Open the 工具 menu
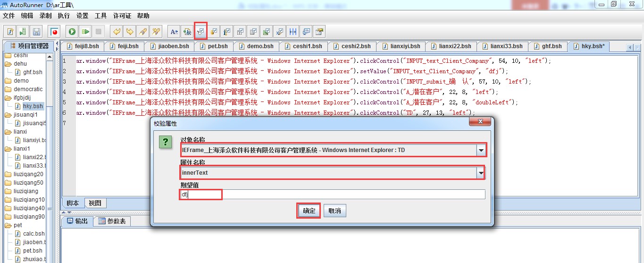The image size is (644, 263). coord(101,16)
